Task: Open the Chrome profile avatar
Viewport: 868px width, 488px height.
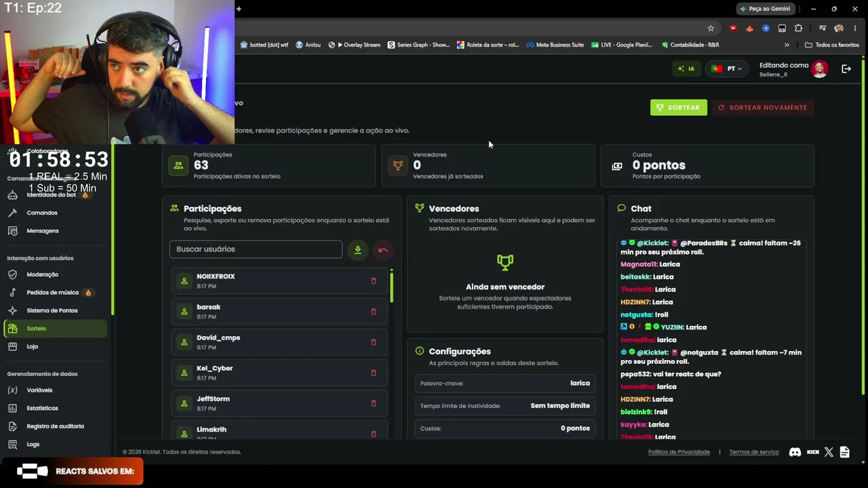Action: [839, 28]
